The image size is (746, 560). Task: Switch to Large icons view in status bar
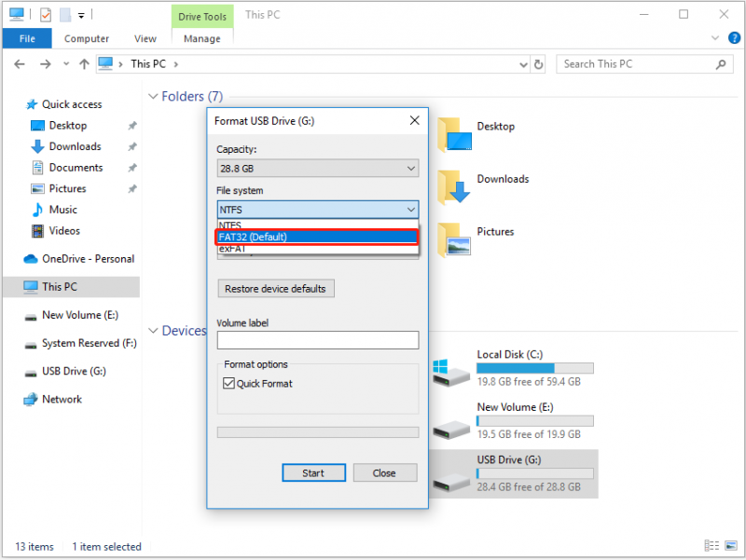(x=731, y=545)
